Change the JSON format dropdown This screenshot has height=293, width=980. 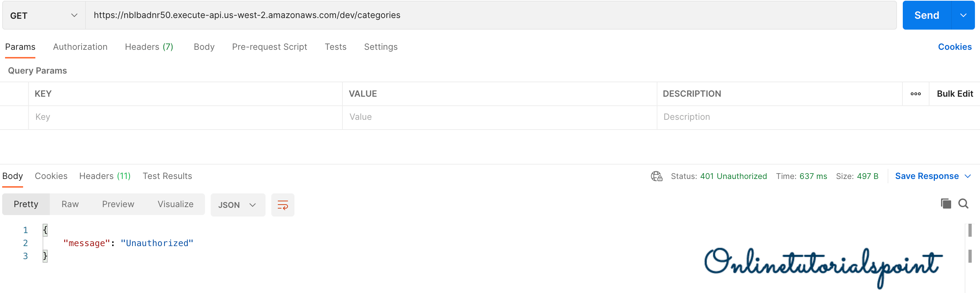pos(237,205)
